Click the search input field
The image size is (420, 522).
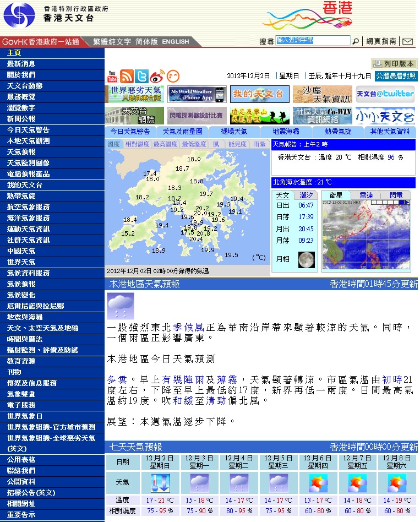(313, 41)
